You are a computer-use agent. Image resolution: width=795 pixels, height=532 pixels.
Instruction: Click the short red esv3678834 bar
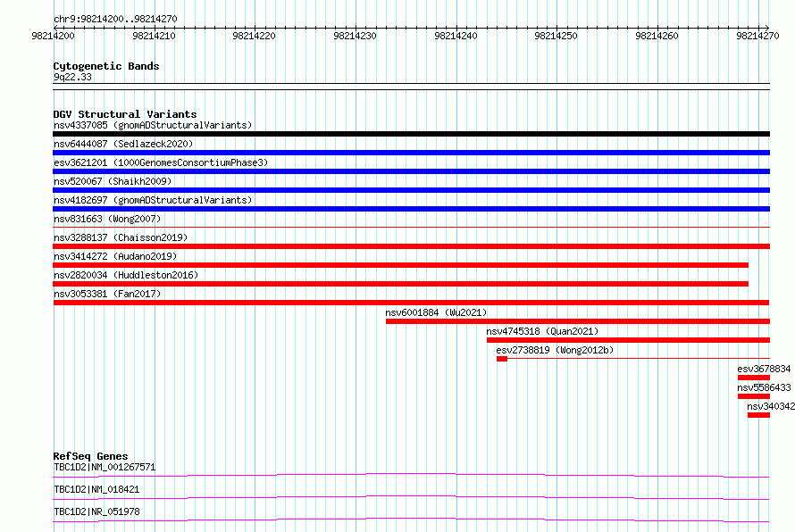[x=754, y=378]
